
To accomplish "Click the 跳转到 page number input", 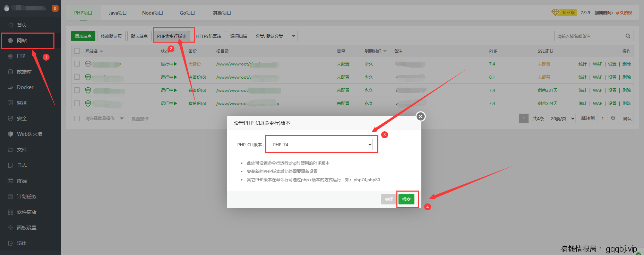I will [603, 118].
